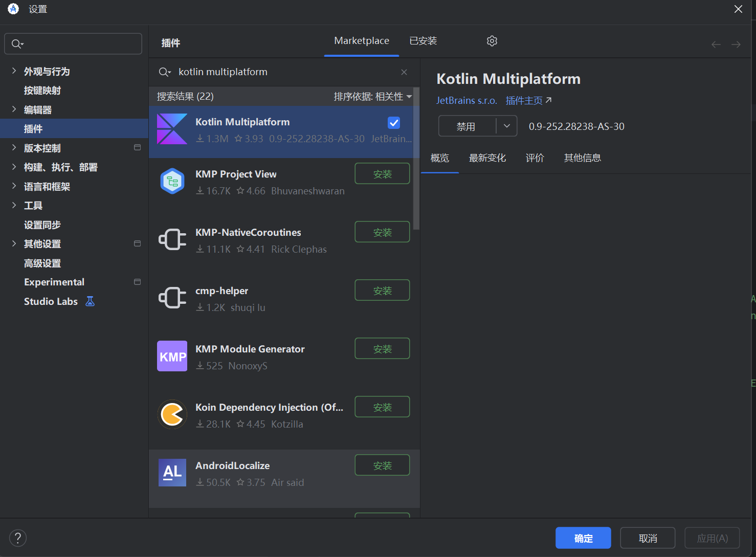Click project-level icon beside 版本控制
This screenshot has width=756, height=557.
pyautogui.click(x=137, y=148)
